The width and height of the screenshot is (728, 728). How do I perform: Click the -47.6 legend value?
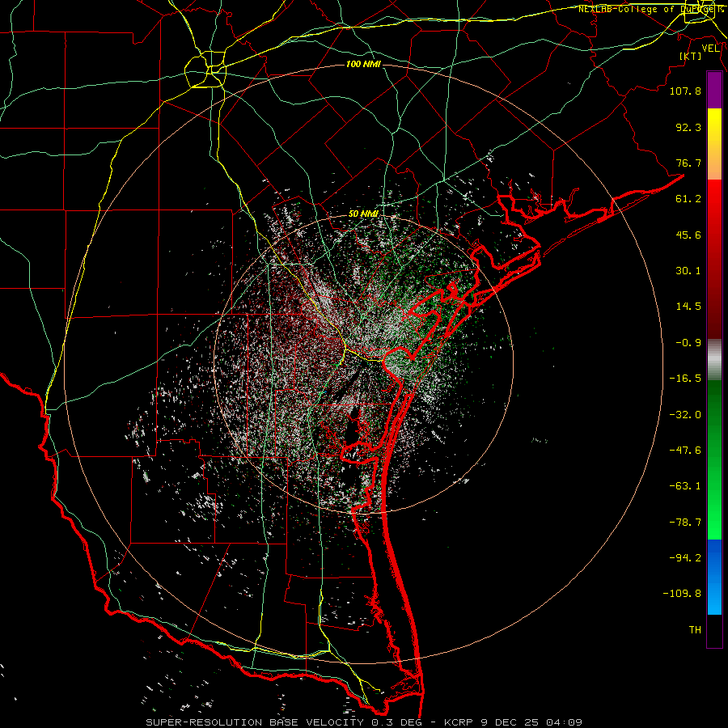[685, 451]
